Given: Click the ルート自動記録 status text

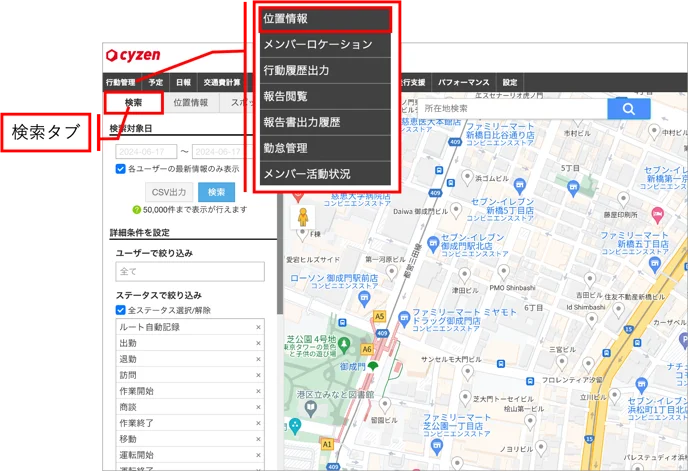Looking at the screenshot, I should [149, 327].
